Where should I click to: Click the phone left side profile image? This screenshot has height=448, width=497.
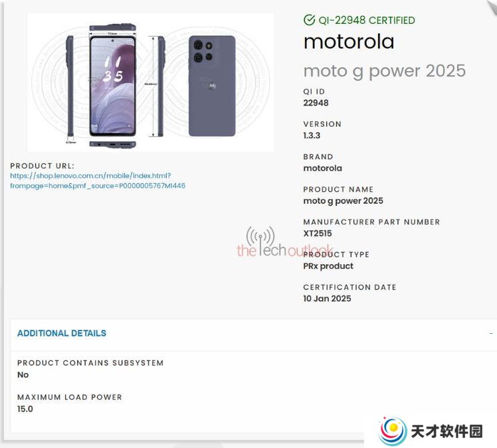[70, 86]
